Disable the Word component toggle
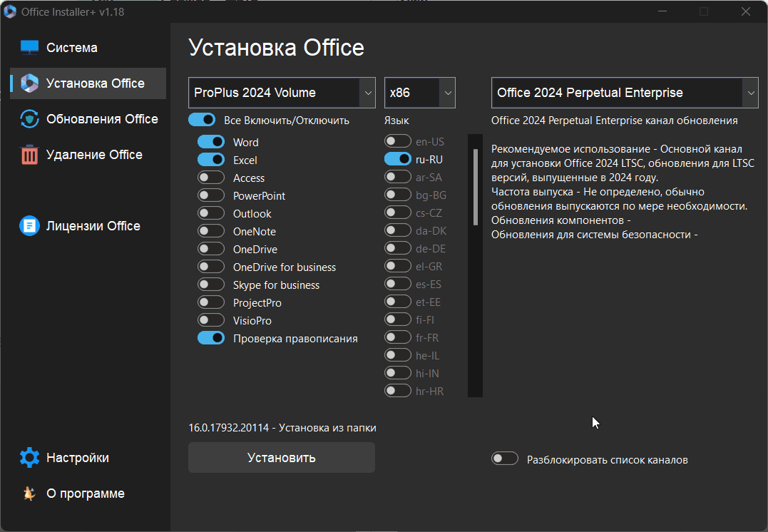768x532 pixels. click(211, 142)
